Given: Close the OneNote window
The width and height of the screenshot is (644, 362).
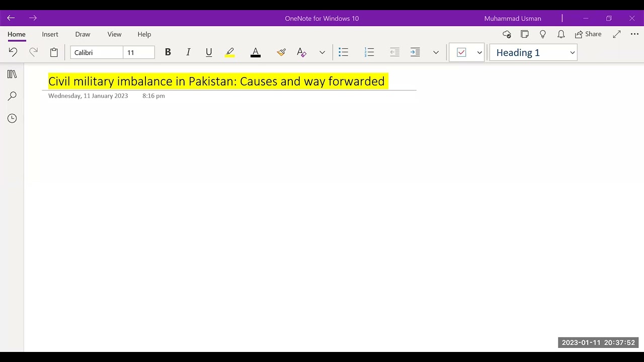Looking at the screenshot, I should [632, 18].
